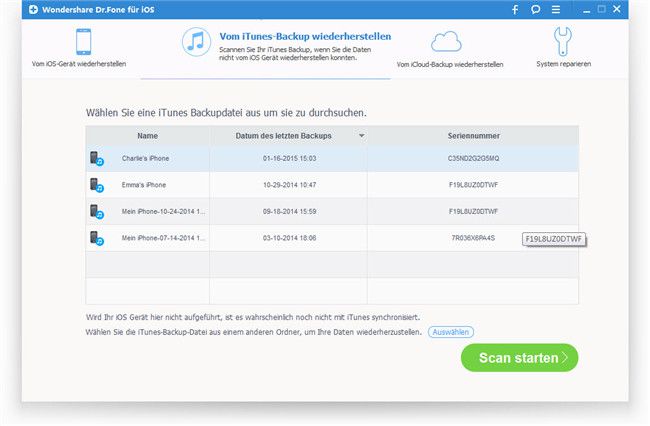Click device icon for Charlie's iPhone
The height and width of the screenshot is (426, 650).
click(x=97, y=159)
